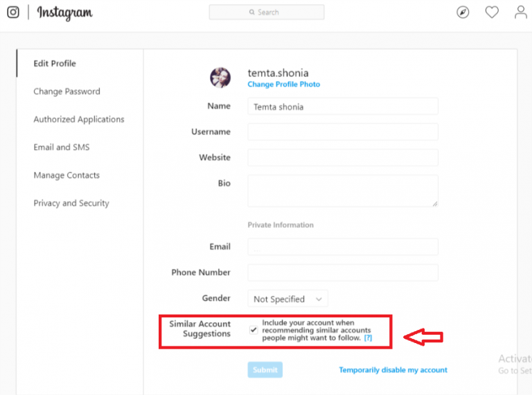Click the help [?] link
This screenshot has width=532, height=395.
point(368,337)
